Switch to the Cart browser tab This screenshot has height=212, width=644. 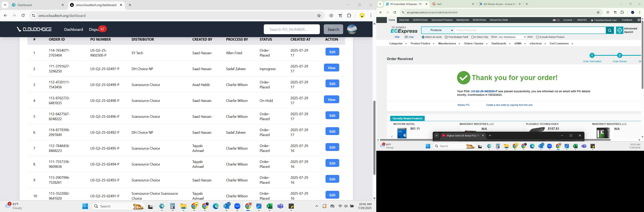[453, 4]
